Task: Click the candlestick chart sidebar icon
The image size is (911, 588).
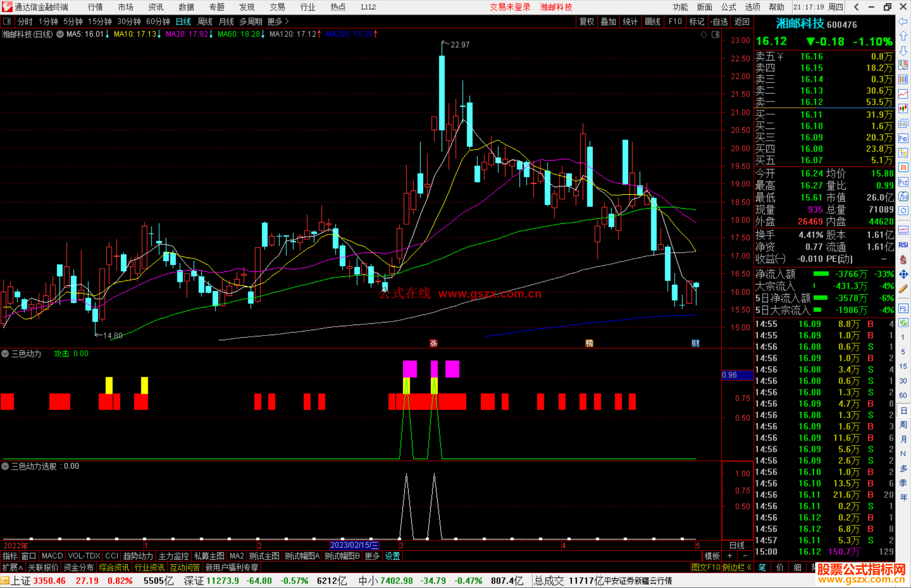Action: [x=903, y=109]
